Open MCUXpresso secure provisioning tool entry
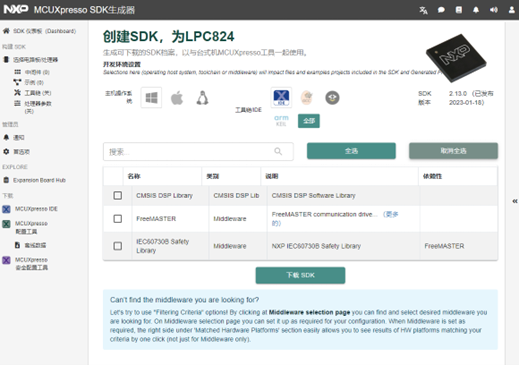The width and height of the screenshot is (519, 365). point(31,264)
